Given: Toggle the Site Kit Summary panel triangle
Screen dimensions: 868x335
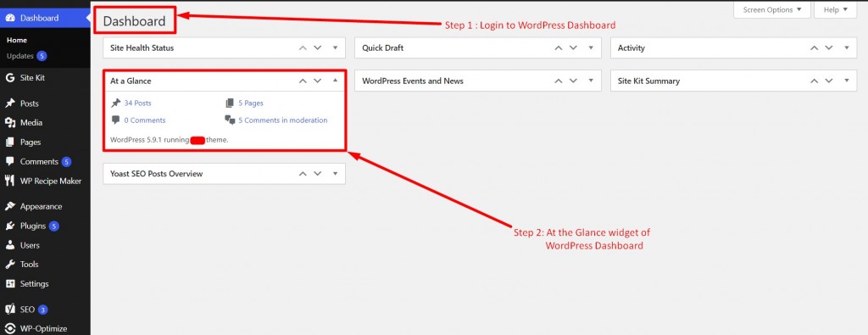Looking at the screenshot, I should (x=847, y=81).
